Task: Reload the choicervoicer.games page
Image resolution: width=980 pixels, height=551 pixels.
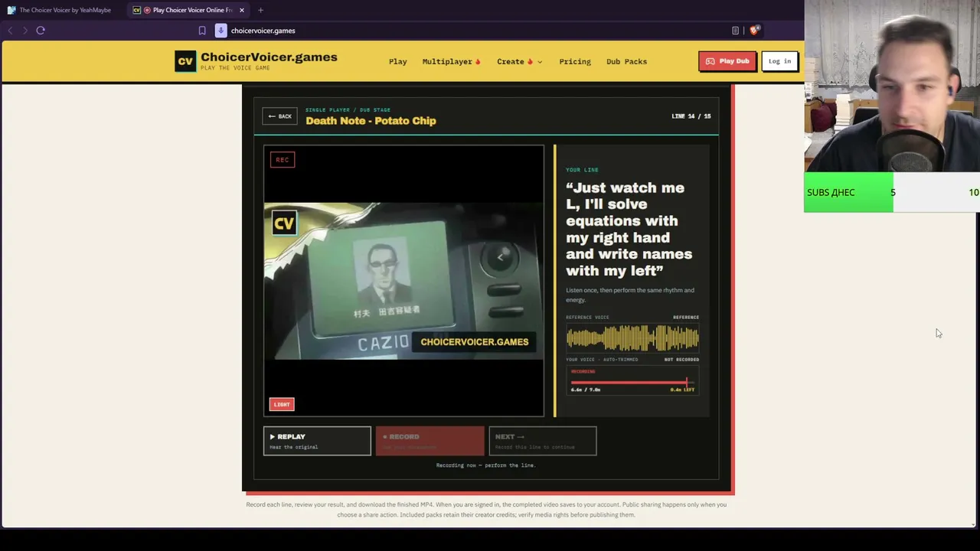Action: (41, 31)
